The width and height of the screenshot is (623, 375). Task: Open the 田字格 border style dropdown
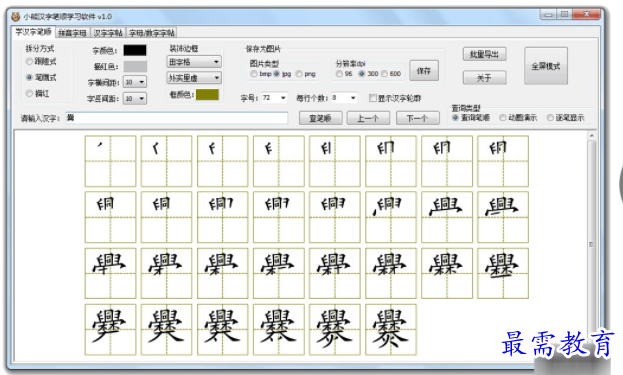(194, 62)
